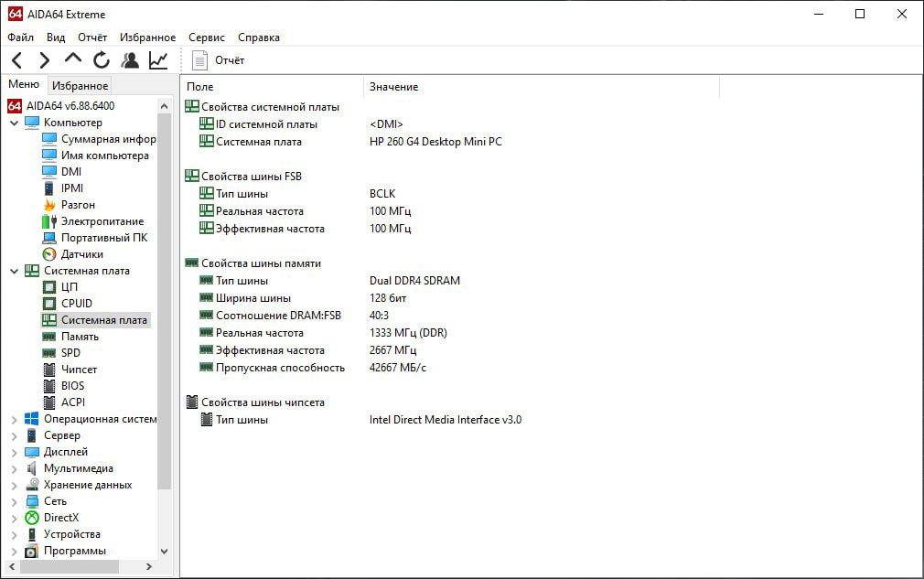This screenshot has width=924, height=579.
Task: Click the DirectX Xbox logo icon
Action: pyautogui.click(x=32, y=518)
